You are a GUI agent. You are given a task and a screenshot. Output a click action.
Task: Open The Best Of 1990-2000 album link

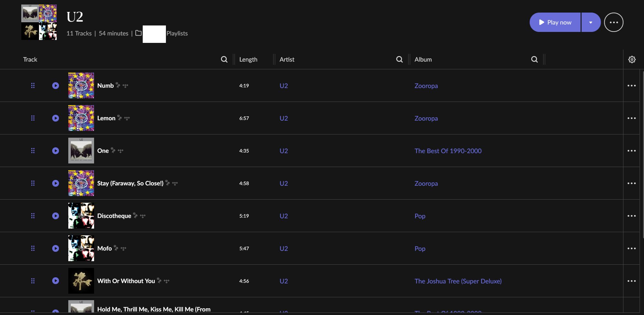point(448,151)
